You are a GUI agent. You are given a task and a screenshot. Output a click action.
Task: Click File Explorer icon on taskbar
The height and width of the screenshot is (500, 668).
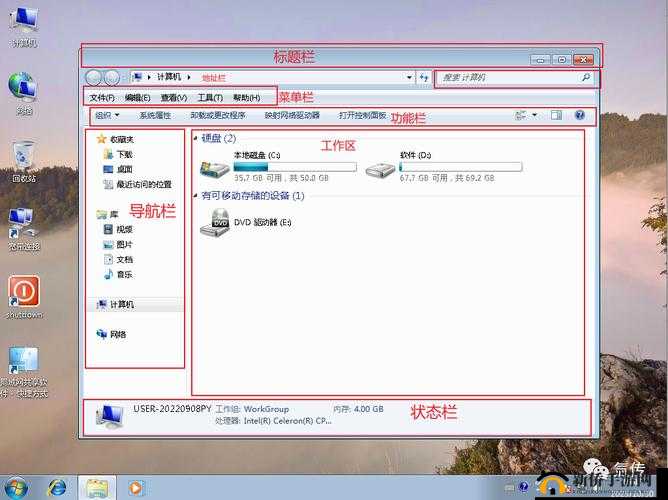tap(97, 488)
